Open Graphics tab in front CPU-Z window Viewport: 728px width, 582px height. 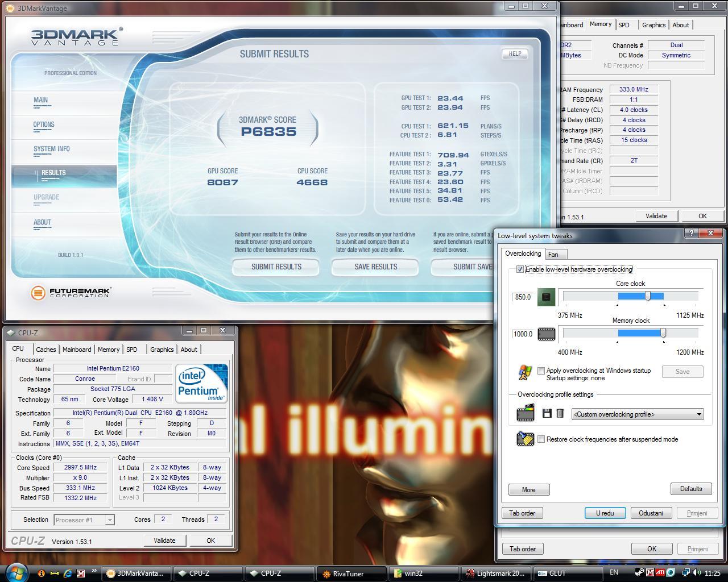162,350
